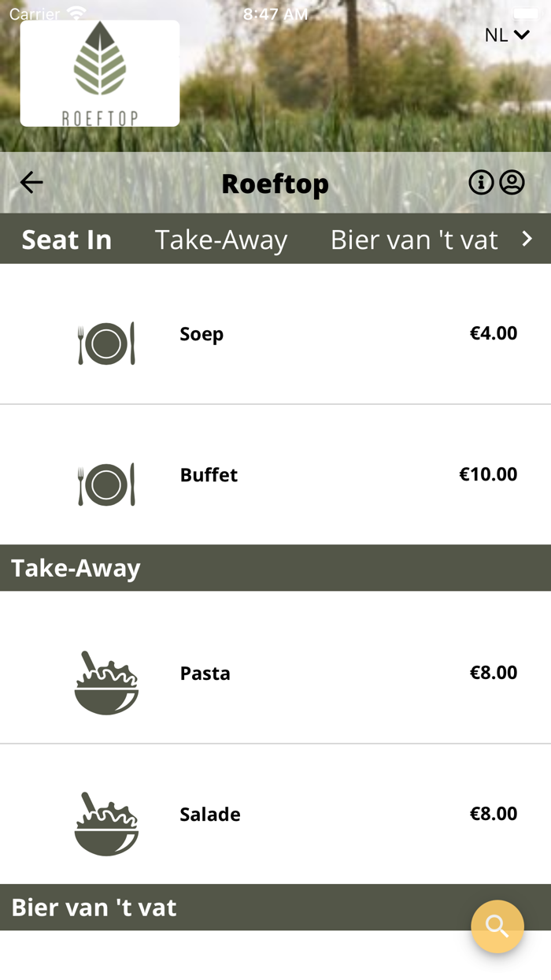
Task: Tap the Pasta bowl icon
Action: (106, 683)
